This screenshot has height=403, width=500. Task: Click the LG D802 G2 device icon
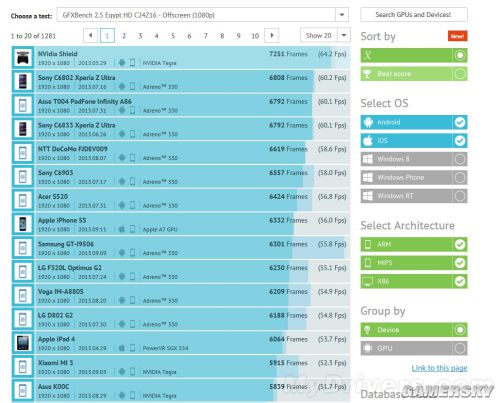tap(23, 319)
